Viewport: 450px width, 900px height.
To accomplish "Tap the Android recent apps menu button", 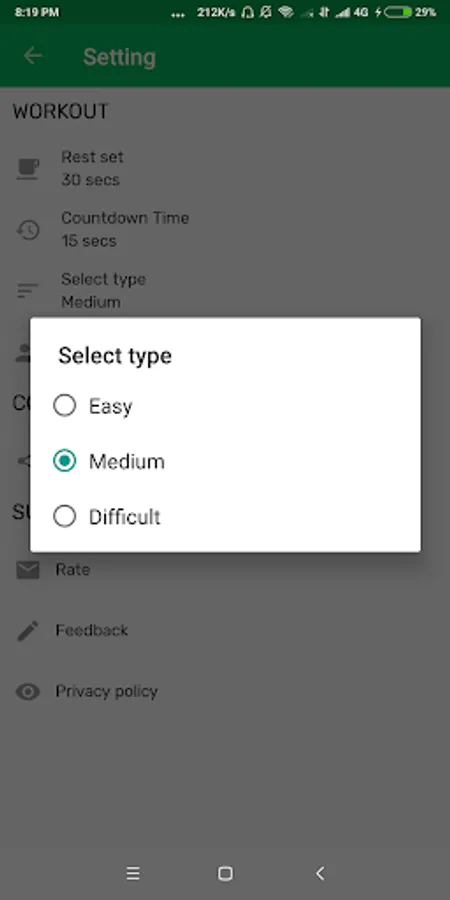I will pyautogui.click(x=133, y=874).
